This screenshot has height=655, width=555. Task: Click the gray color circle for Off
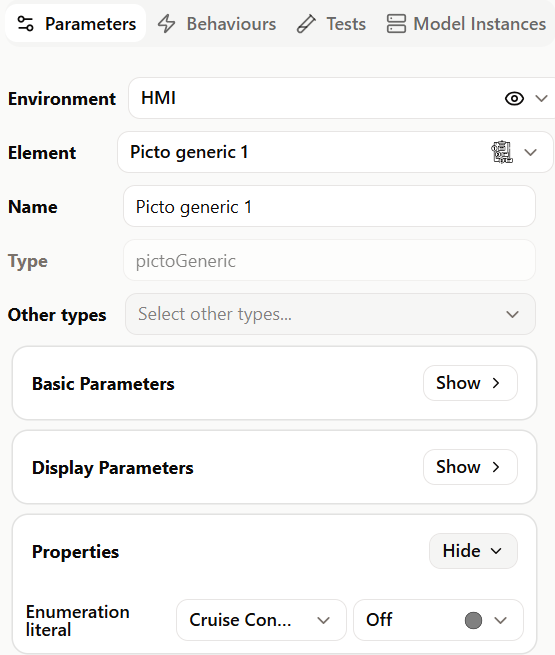473,620
